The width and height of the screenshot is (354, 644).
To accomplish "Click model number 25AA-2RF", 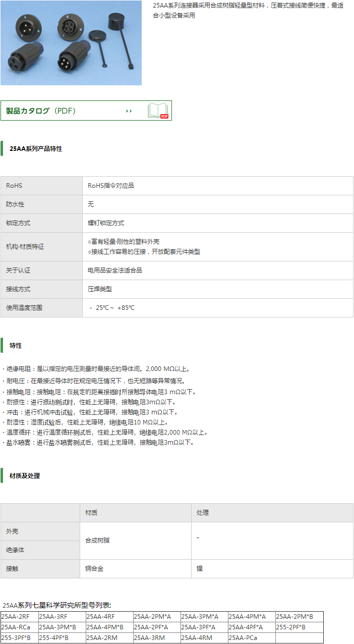I will [15, 617].
